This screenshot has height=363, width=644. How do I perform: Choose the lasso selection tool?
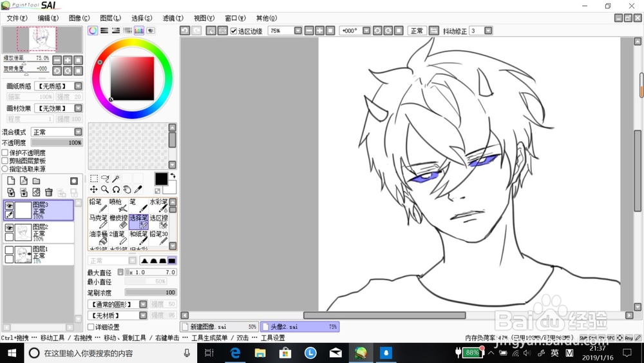[x=105, y=178]
